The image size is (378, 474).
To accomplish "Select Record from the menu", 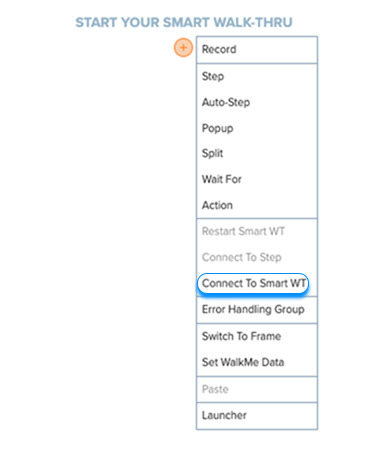I will click(257, 50).
